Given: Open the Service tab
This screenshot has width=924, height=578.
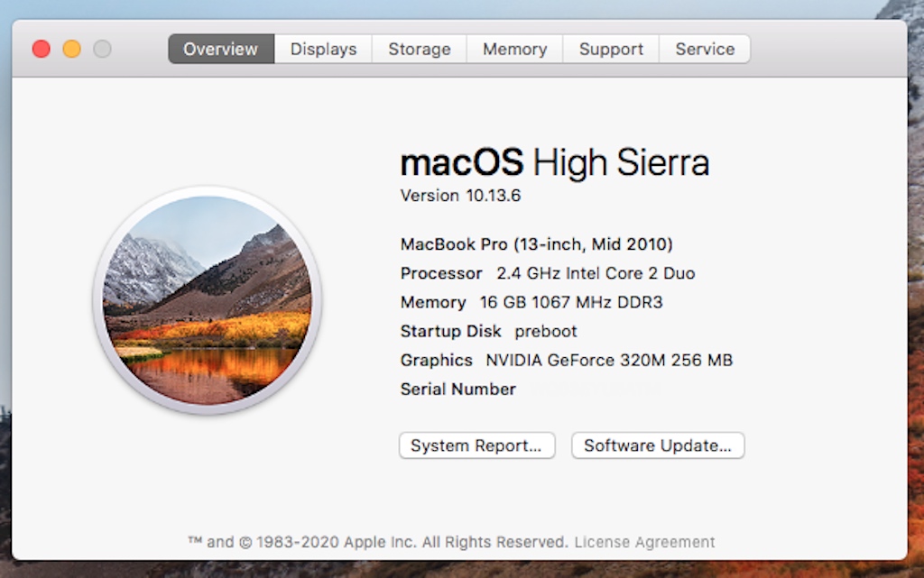Looking at the screenshot, I should click(705, 49).
